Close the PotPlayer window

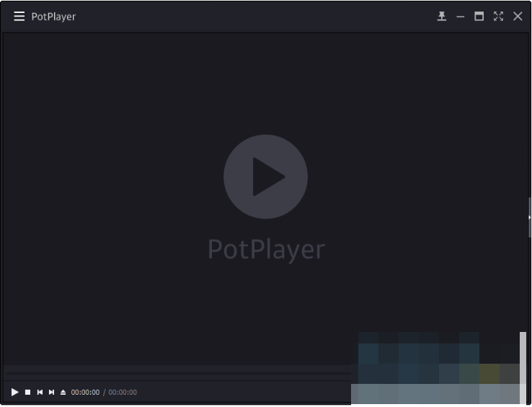coord(518,16)
